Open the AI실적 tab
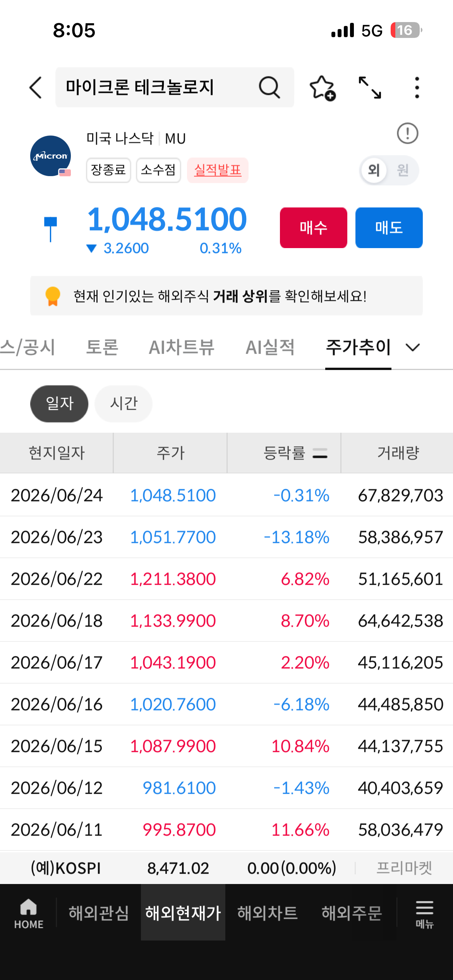Viewport: 453px width, 980px height. click(270, 347)
